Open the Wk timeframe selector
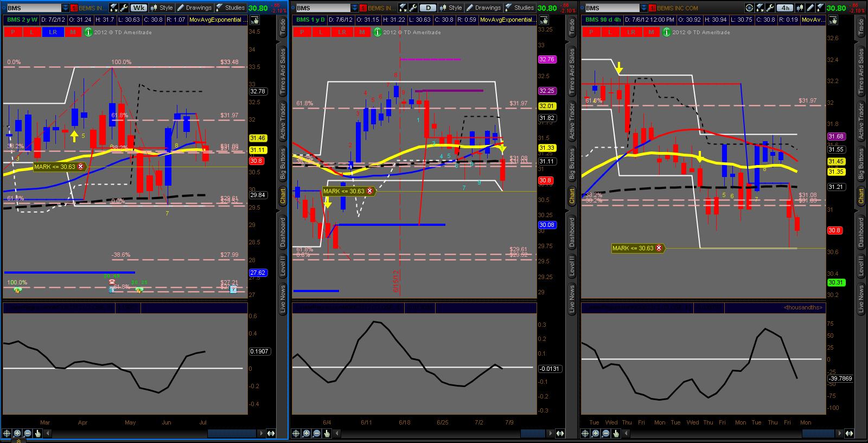Viewport: 868px width, 443px height. (139, 8)
